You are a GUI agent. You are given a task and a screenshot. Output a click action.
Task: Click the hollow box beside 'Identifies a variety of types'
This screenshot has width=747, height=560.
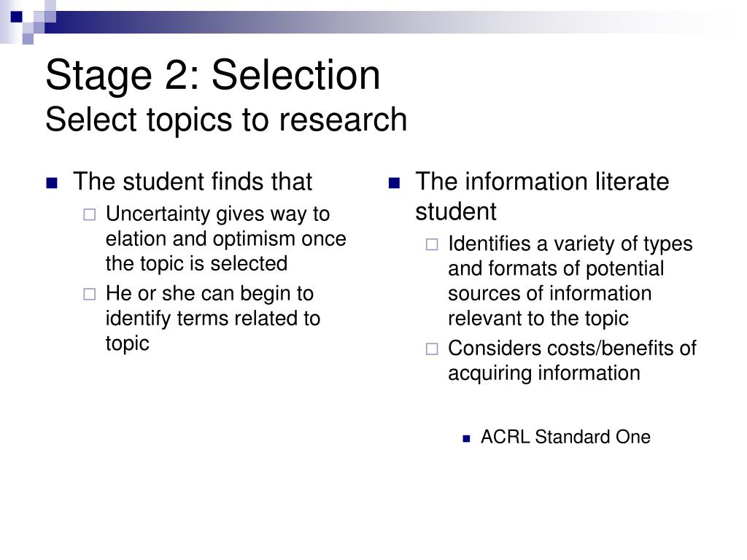point(432,245)
